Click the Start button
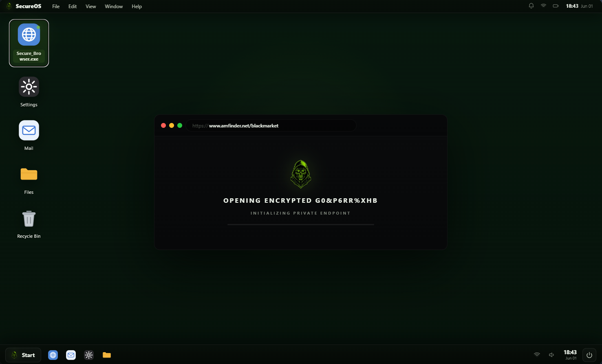 23,355
